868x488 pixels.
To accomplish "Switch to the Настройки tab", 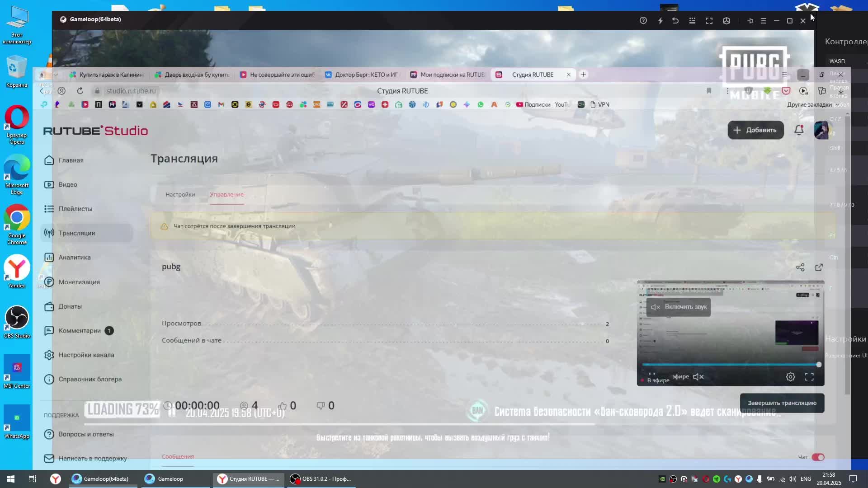I will pos(180,195).
